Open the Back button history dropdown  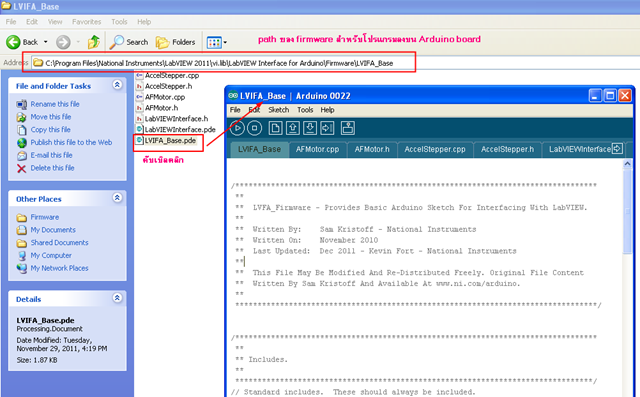(x=45, y=42)
